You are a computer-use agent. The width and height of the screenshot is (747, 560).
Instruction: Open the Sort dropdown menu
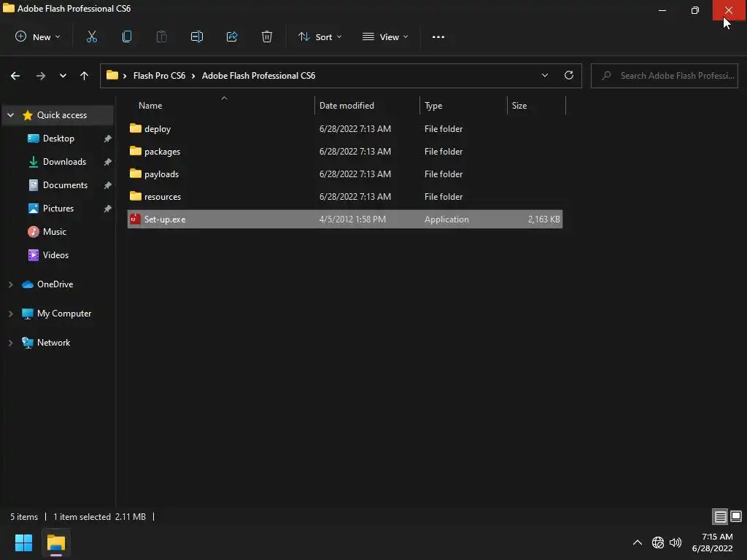tap(320, 36)
